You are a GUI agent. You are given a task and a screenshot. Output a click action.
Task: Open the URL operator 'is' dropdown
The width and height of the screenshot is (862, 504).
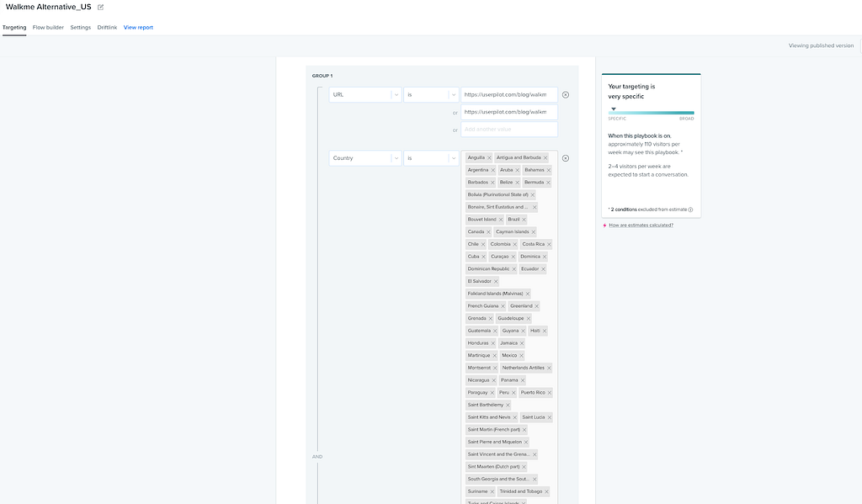point(431,94)
